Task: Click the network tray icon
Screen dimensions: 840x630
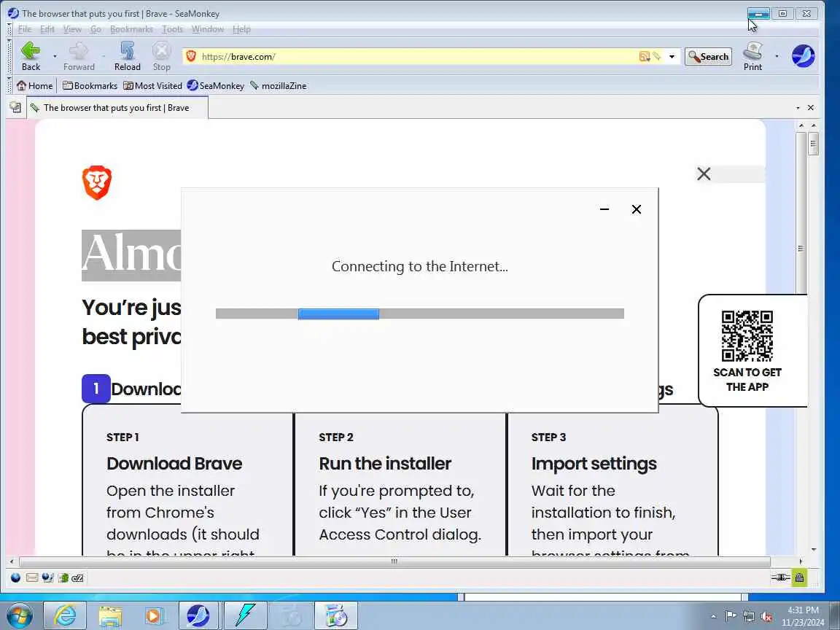Action: point(748,616)
